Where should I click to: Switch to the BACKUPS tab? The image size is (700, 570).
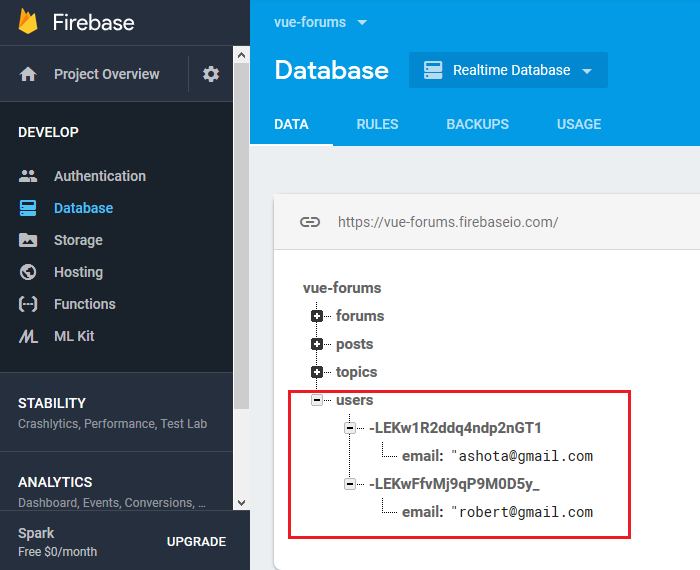[477, 124]
